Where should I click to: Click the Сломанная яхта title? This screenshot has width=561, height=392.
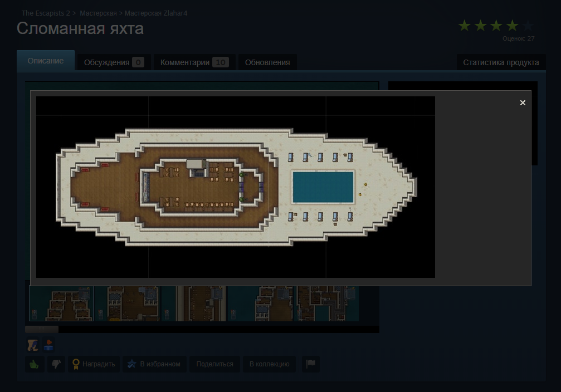80,28
